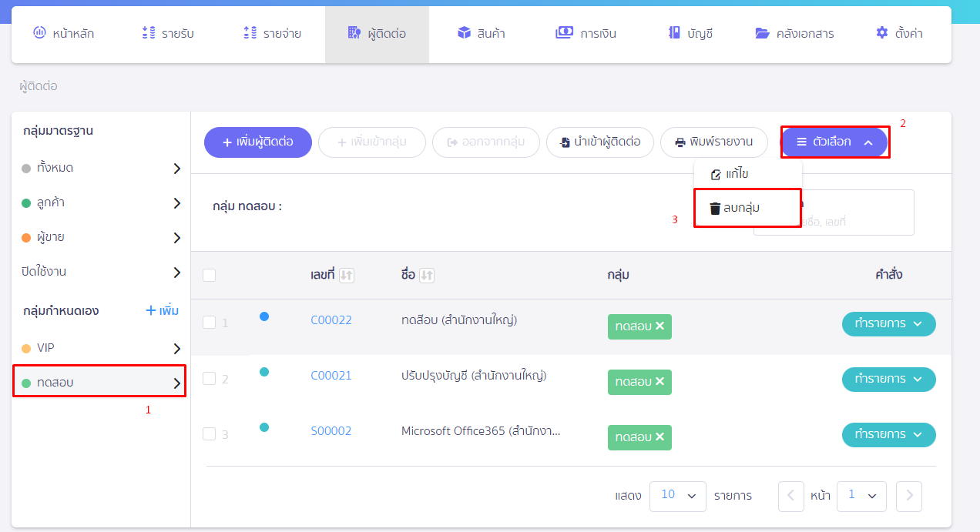Image resolution: width=980 pixels, height=532 pixels.
Task: Click the เพิ่มผู้ติดต่อ button
Action: tap(257, 142)
